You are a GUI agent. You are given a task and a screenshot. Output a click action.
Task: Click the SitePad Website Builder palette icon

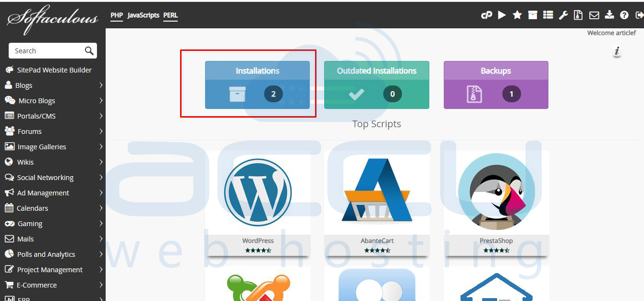[9, 70]
